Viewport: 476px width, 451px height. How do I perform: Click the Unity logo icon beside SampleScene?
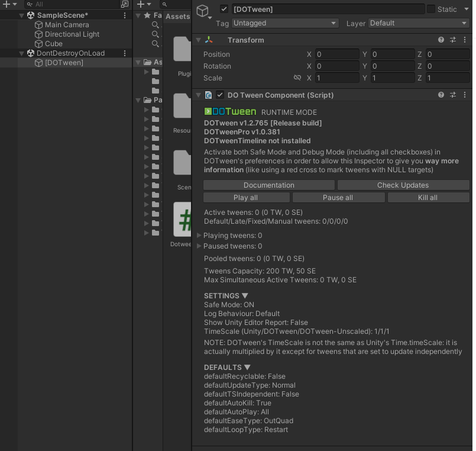31,15
